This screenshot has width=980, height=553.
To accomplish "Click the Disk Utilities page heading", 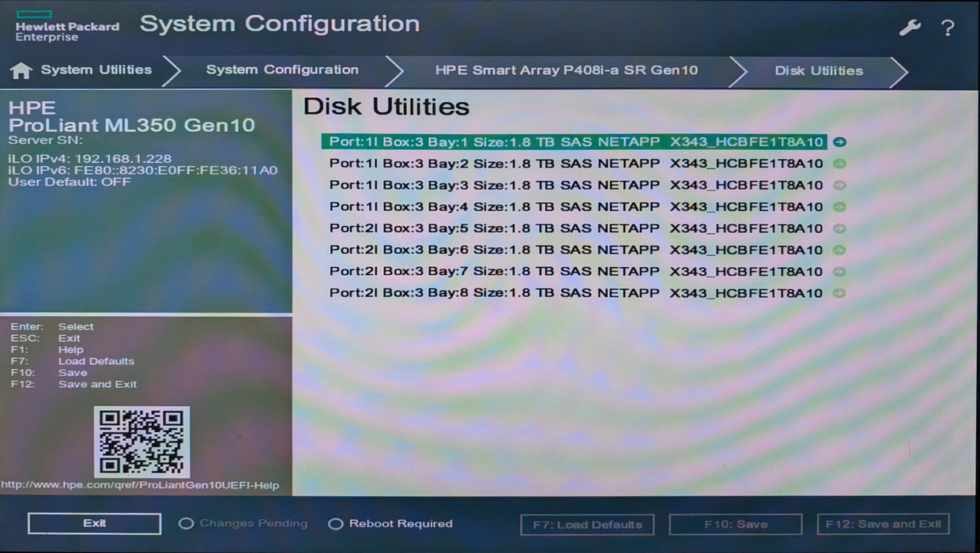I will (x=386, y=107).
